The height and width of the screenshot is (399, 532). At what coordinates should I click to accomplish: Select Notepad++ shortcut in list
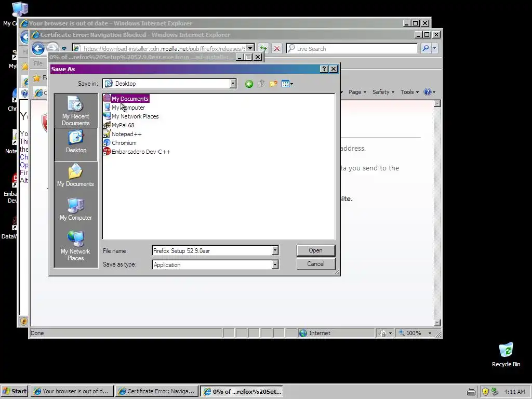point(123,134)
